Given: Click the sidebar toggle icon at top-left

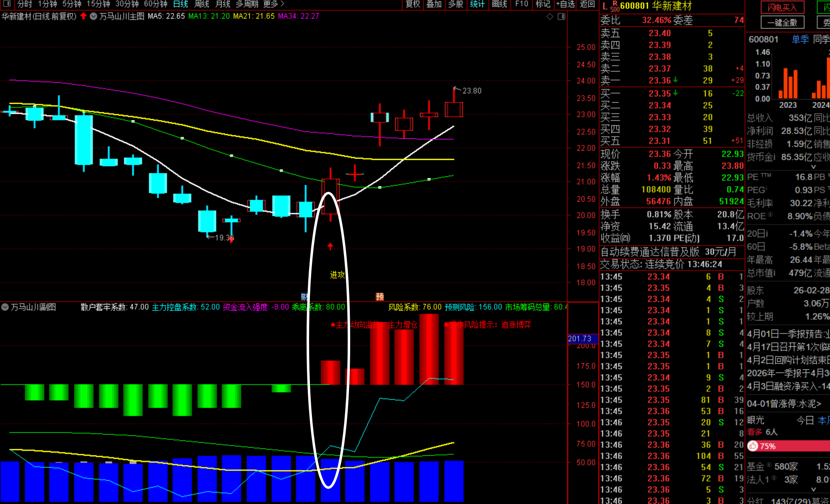Looking at the screenshot, I should pyautogui.click(x=7, y=4).
